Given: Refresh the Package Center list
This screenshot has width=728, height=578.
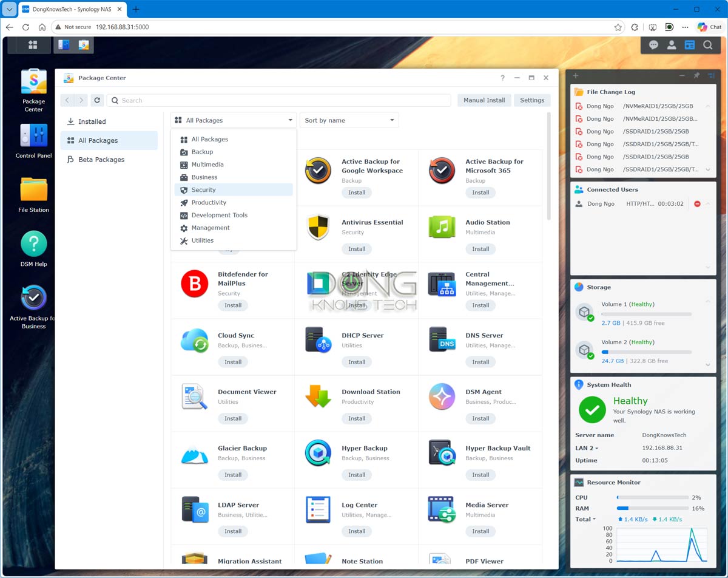Looking at the screenshot, I should coord(97,100).
